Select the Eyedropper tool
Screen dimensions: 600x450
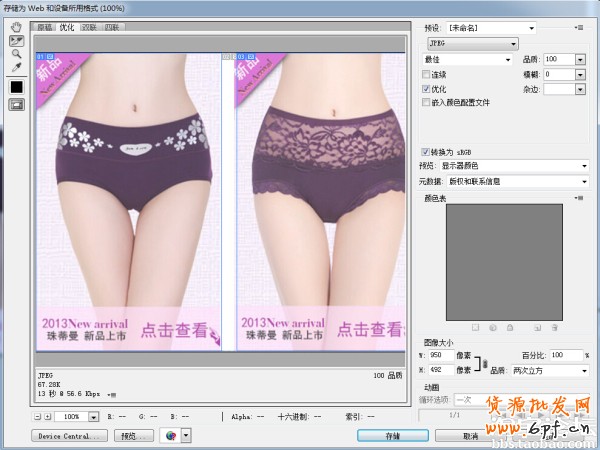[x=16, y=67]
